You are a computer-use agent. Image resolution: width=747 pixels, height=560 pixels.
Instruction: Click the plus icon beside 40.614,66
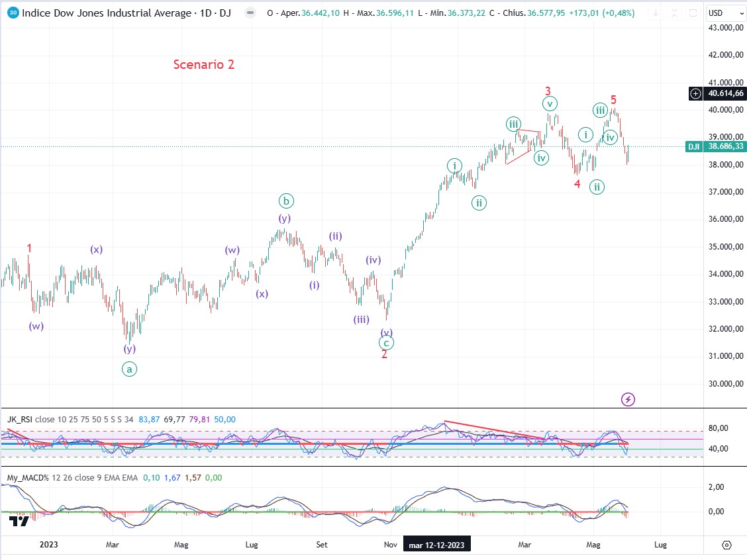click(x=695, y=93)
